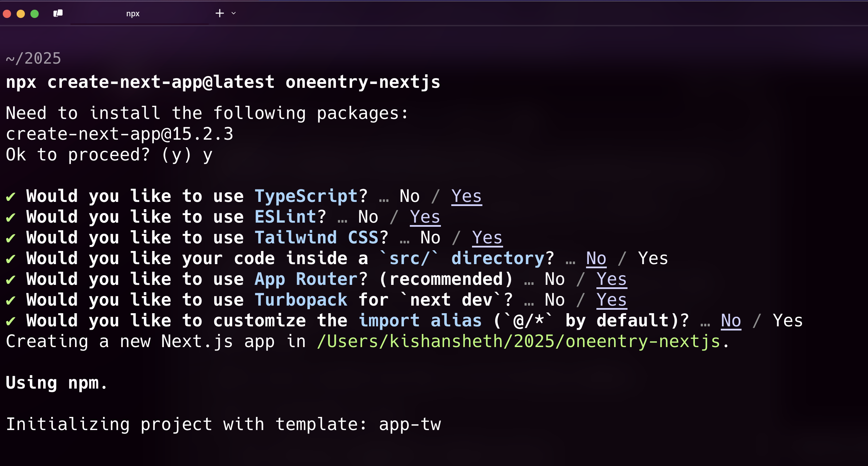Screen dimensions: 868x466
Task: Click the Yes answer for Tailwind CSS
Action: [x=487, y=237]
